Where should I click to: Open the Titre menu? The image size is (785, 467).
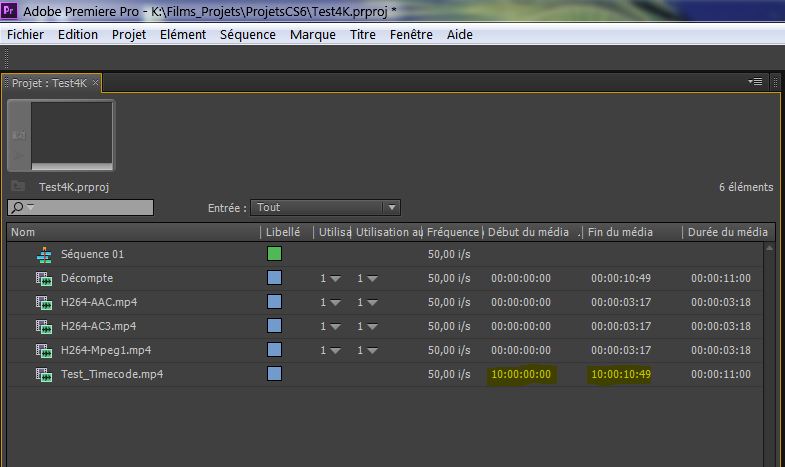click(362, 35)
